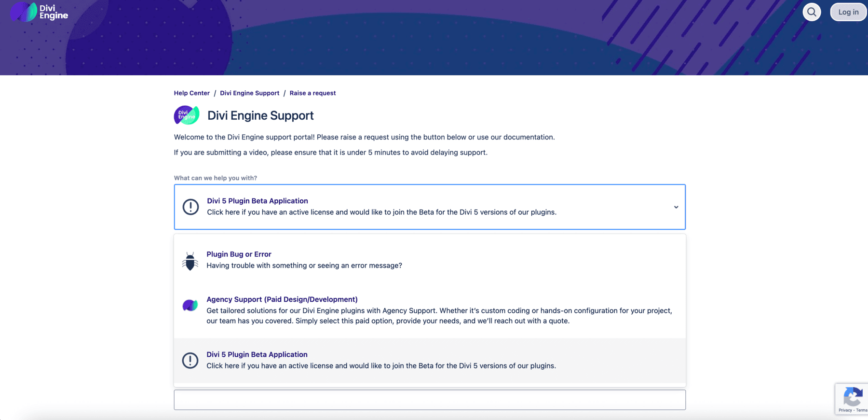Open the request type selector box

click(429, 207)
